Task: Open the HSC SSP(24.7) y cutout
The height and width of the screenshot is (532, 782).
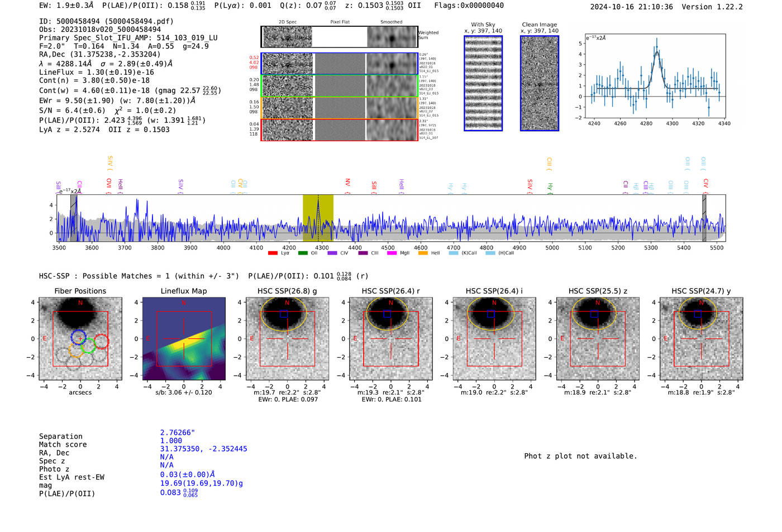Action: click(701, 338)
